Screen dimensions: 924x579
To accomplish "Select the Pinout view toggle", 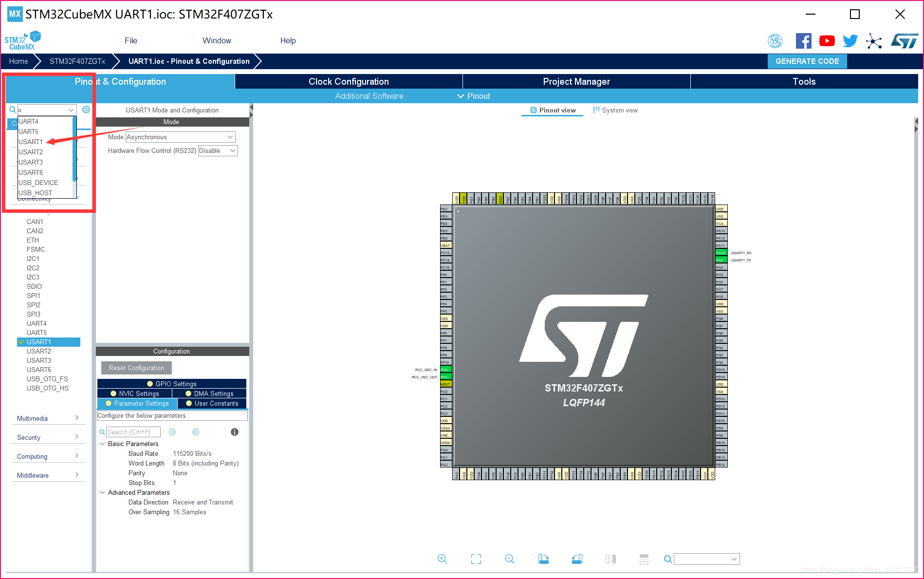I will (553, 110).
